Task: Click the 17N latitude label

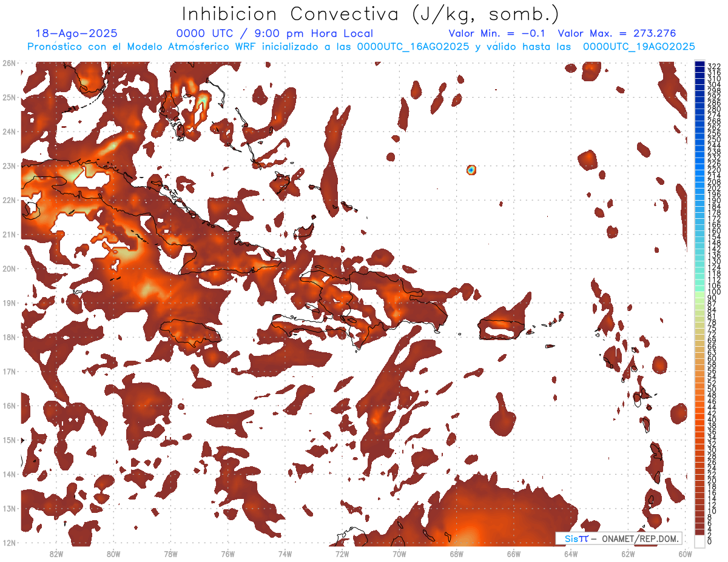Action: tap(9, 372)
